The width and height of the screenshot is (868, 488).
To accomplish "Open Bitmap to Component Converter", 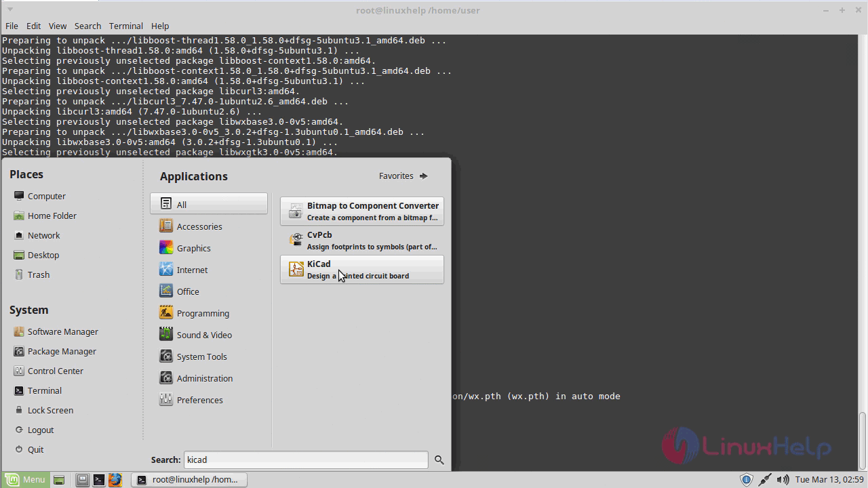I will tap(362, 211).
